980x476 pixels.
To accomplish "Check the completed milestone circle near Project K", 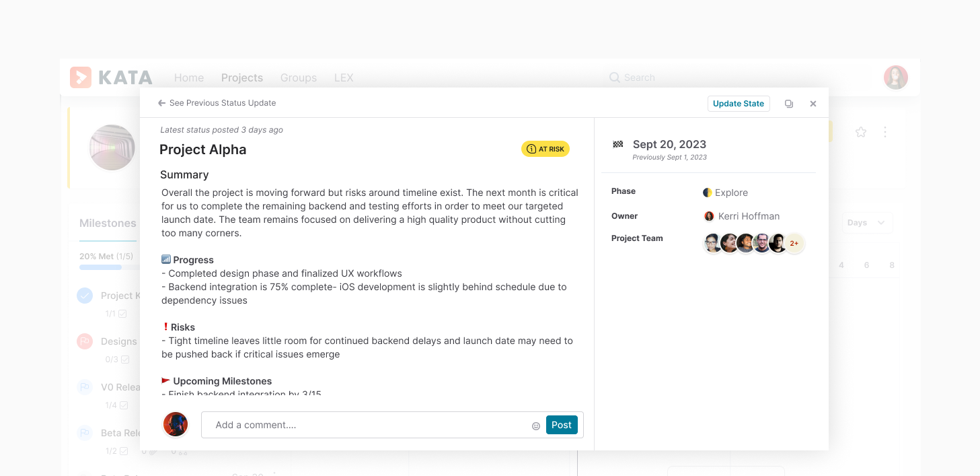I will tap(84, 296).
